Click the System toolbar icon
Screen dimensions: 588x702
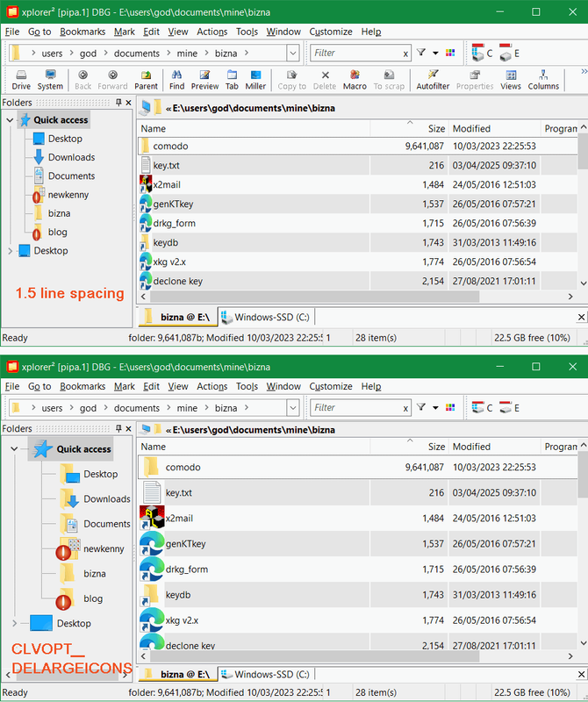click(50, 80)
